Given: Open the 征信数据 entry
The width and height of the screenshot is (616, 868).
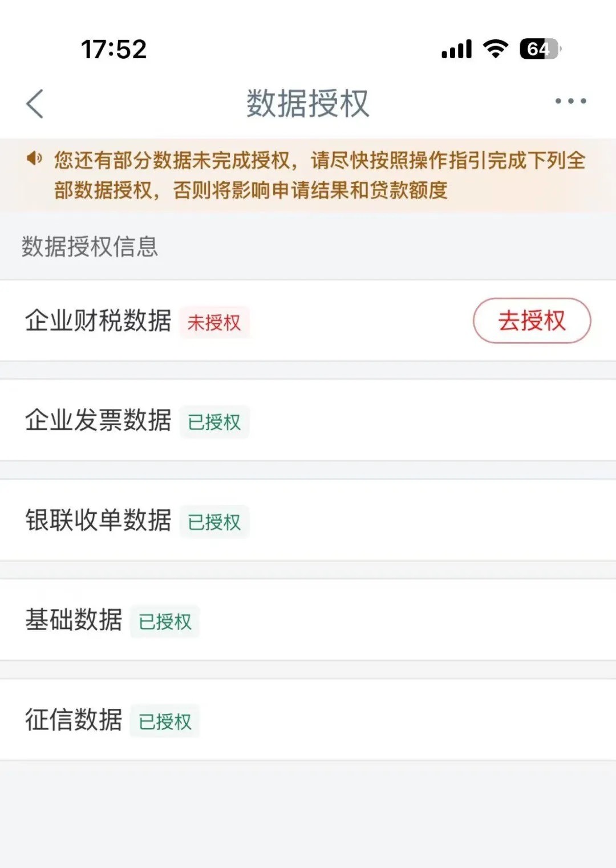Looking at the screenshot, I should pyautogui.click(x=74, y=720).
